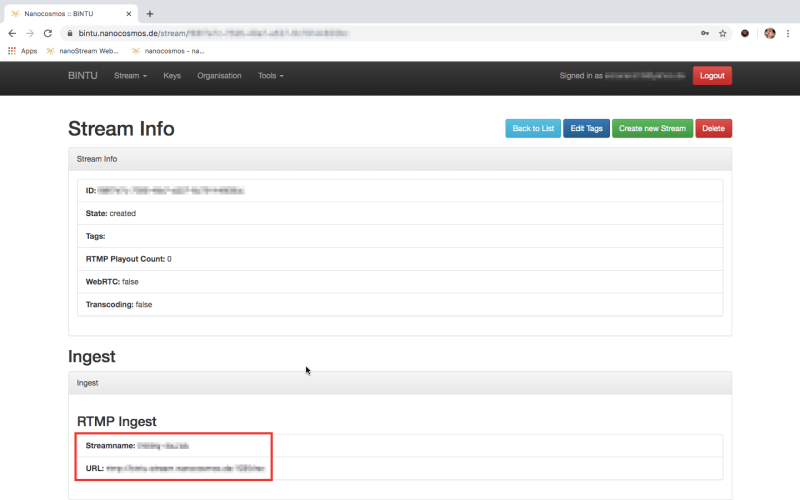
Task: Click the Create new Stream button
Action: coord(652,128)
